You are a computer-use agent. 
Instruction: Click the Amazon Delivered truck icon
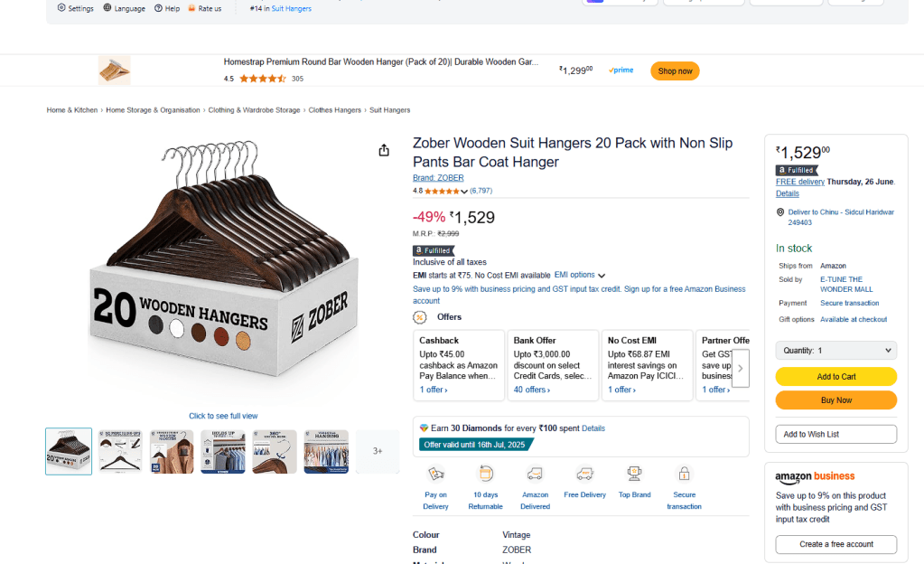(535, 474)
